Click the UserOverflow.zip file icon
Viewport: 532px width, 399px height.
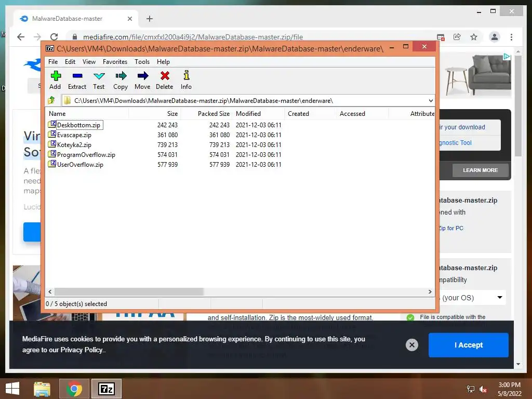click(52, 164)
